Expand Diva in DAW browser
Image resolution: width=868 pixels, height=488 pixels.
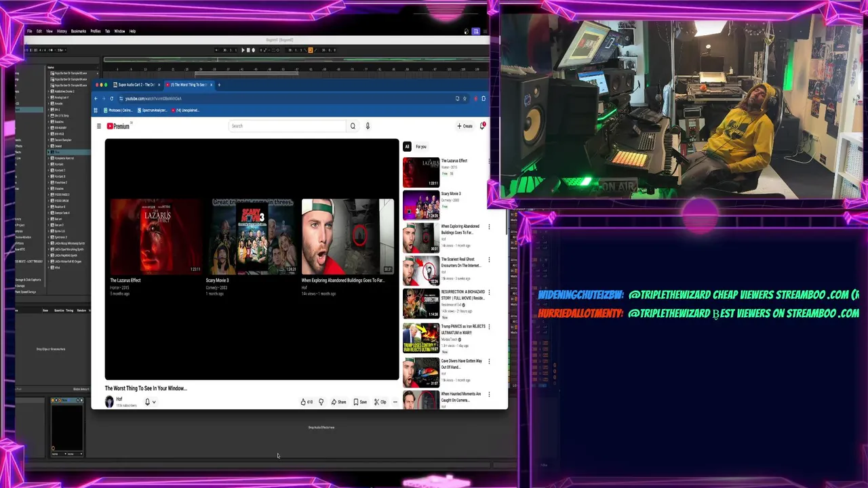[x=48, y=152]
